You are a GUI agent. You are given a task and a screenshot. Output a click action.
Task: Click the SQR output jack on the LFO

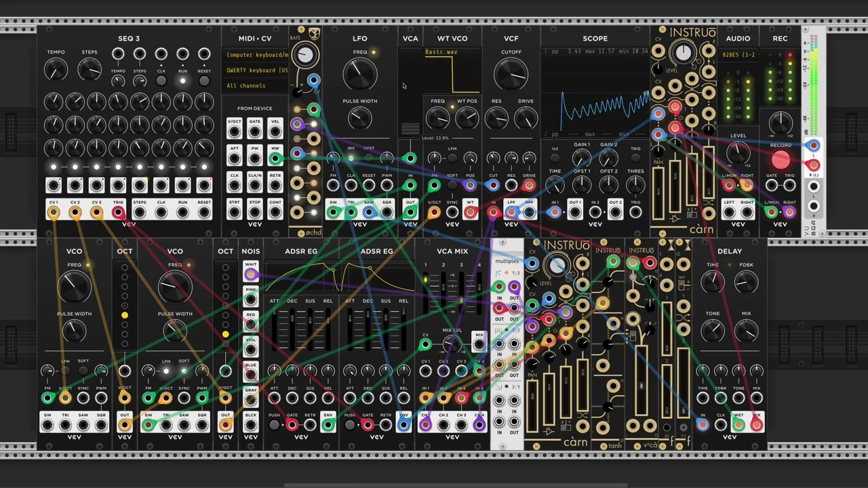pyautogui.click(x=387, y=212)
